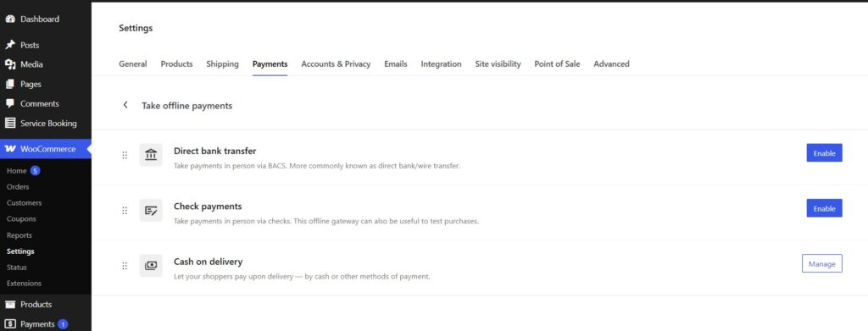The image size is (868, 331).
Task: Grab the drag handle for Check payments
Action: coord(125,211)
